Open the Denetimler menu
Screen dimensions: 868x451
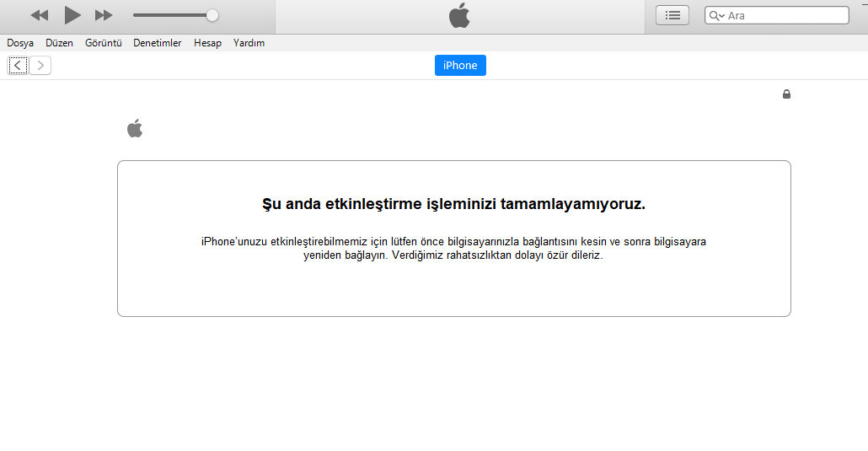pyautogui.click(x=158, y=43)
